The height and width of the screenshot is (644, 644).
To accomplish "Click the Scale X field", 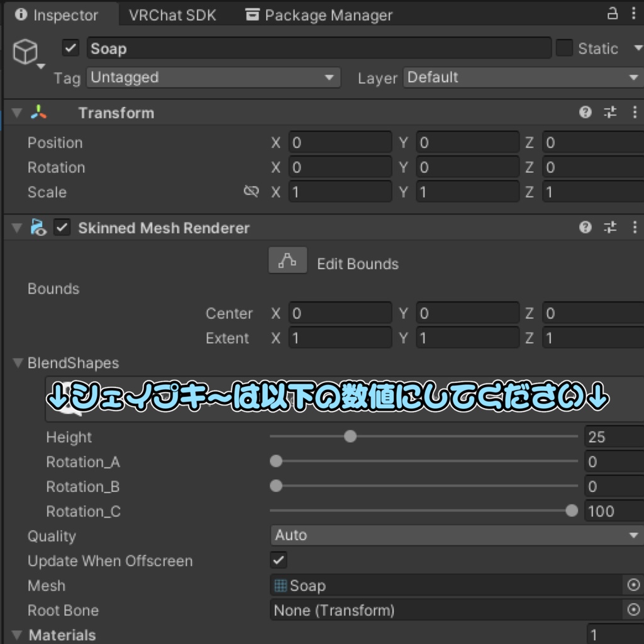I will point(340,192).
